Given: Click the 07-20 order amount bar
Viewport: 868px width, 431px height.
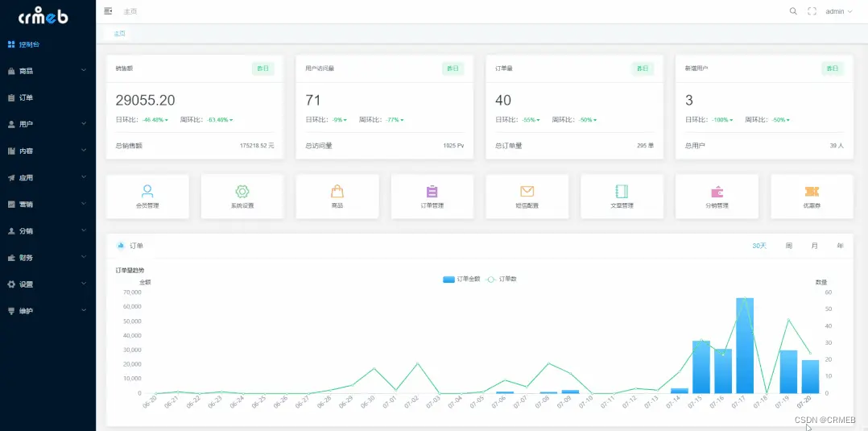Looking at the screenshot, I should coord(810,377).
